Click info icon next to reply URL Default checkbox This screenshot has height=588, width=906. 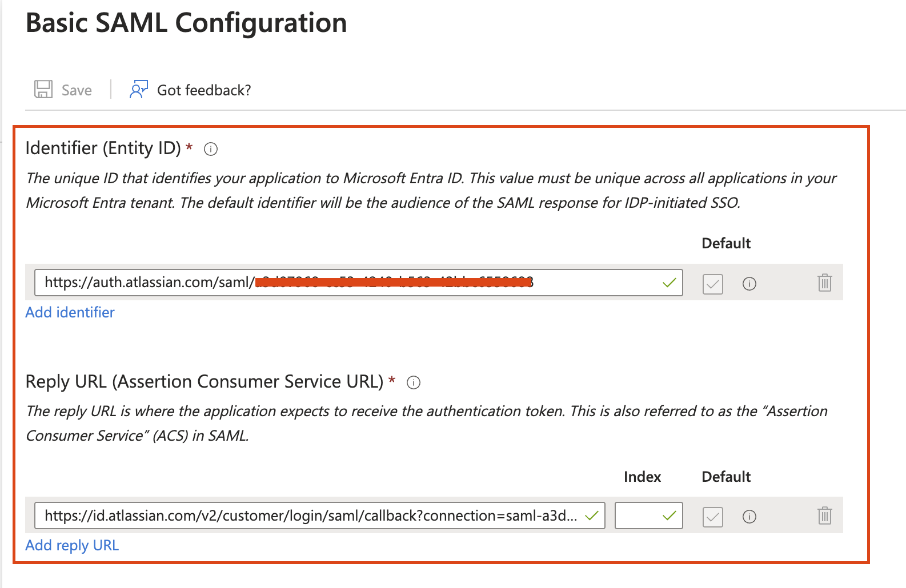pyautogui.click(x=749, y=517)
